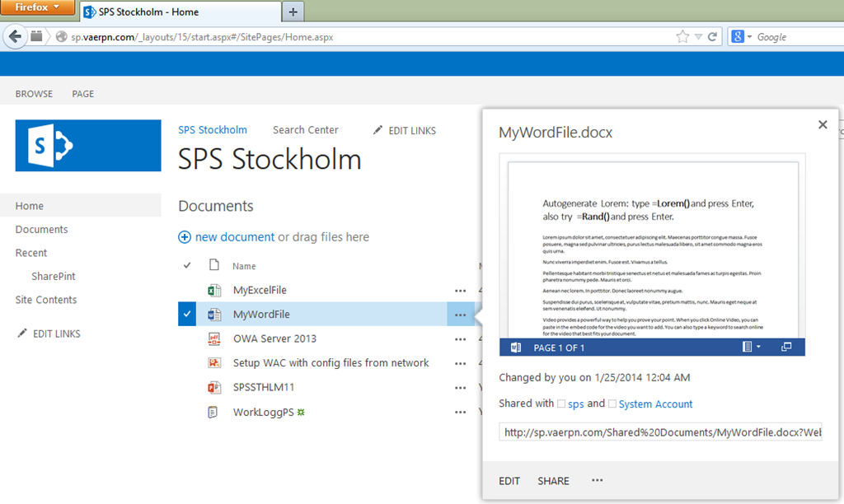Open SharePint in the left navigation
The height and width of the screenshot is (504, 844).
[54, 276]
